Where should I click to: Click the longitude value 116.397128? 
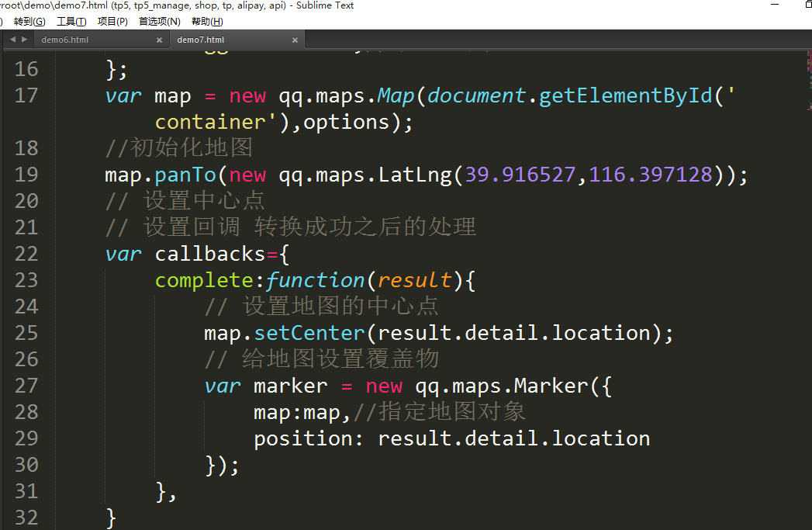pyautogui.click(x=650, y=175)
